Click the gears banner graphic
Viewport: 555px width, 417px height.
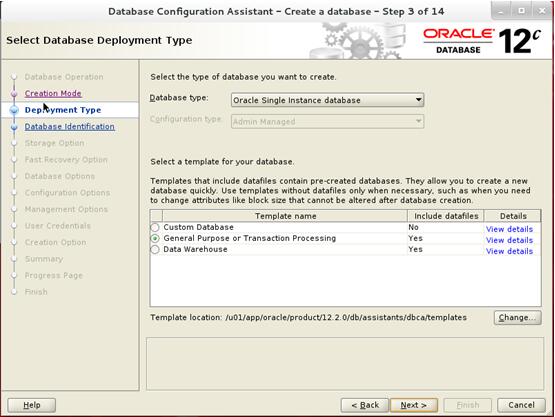pos(357,41)
